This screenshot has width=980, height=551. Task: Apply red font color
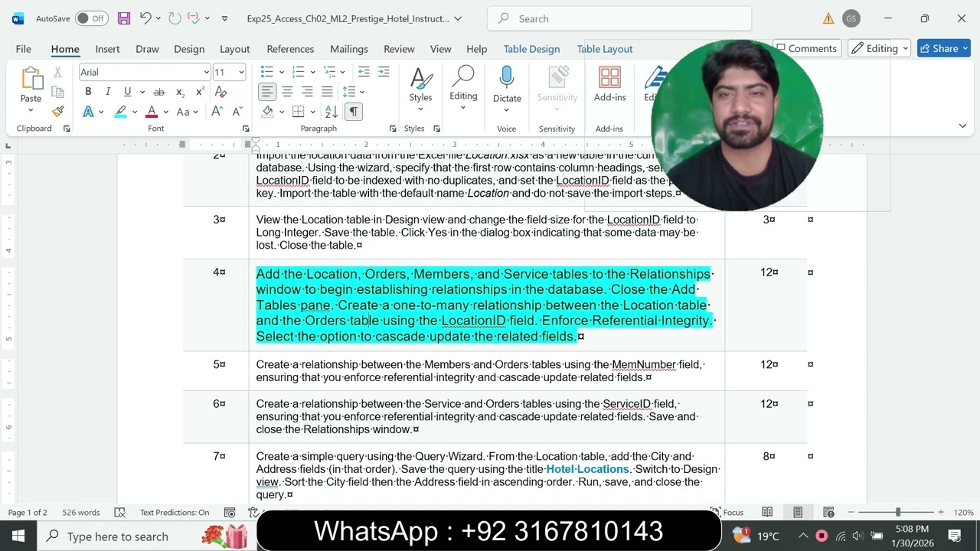coord(152,112)
